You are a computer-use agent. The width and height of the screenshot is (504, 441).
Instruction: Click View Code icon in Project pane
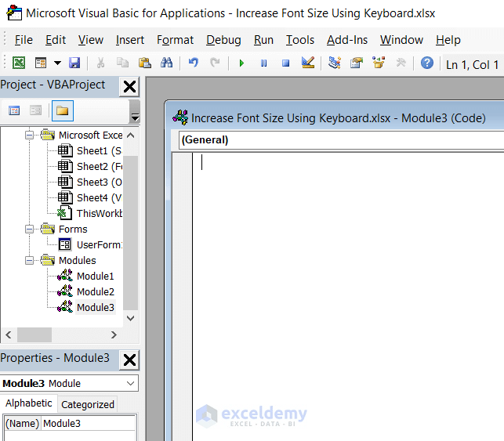pos(14,110)
